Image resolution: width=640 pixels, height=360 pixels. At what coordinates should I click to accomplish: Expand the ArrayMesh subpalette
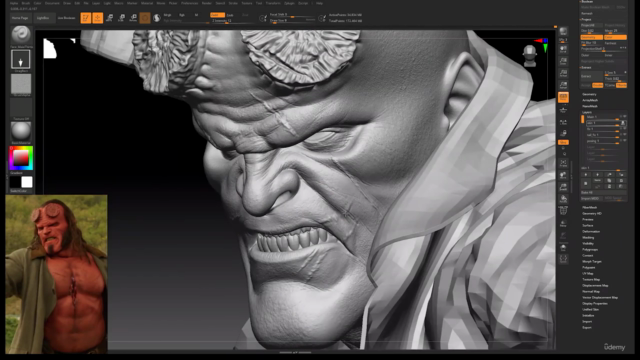tap(590, 100)
